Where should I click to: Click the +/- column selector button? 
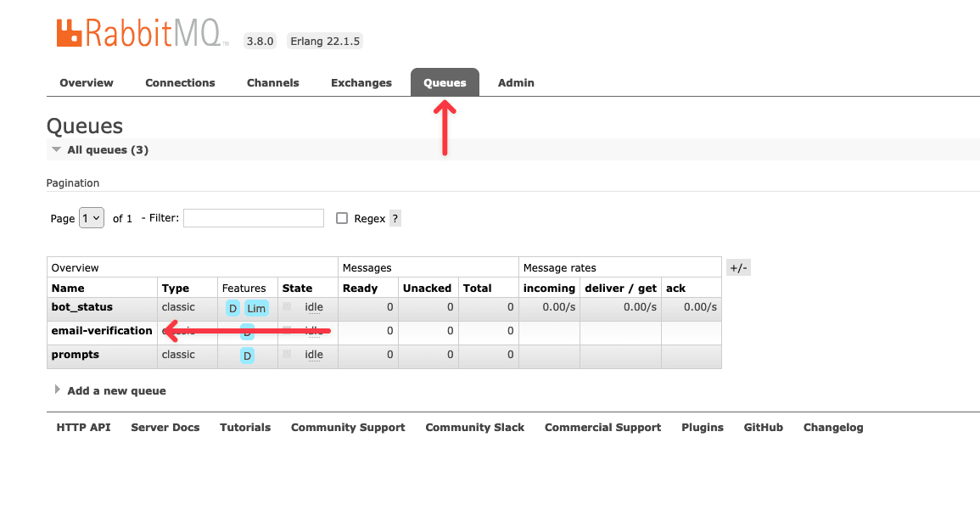[x=738, y=268]
